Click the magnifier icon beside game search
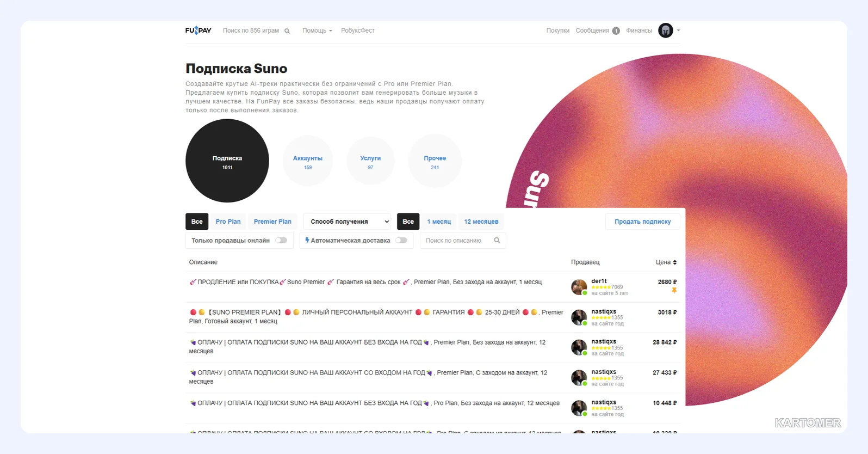 [287, 31]
